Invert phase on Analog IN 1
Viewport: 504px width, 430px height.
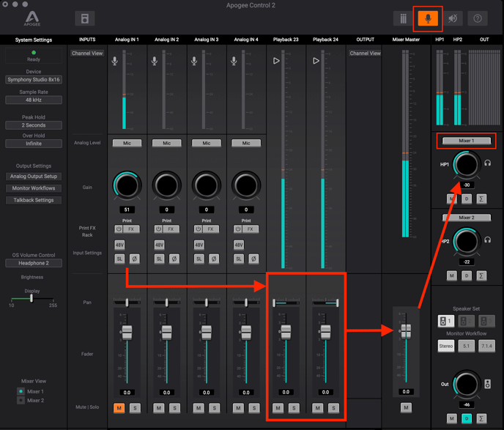coord(134,259)
